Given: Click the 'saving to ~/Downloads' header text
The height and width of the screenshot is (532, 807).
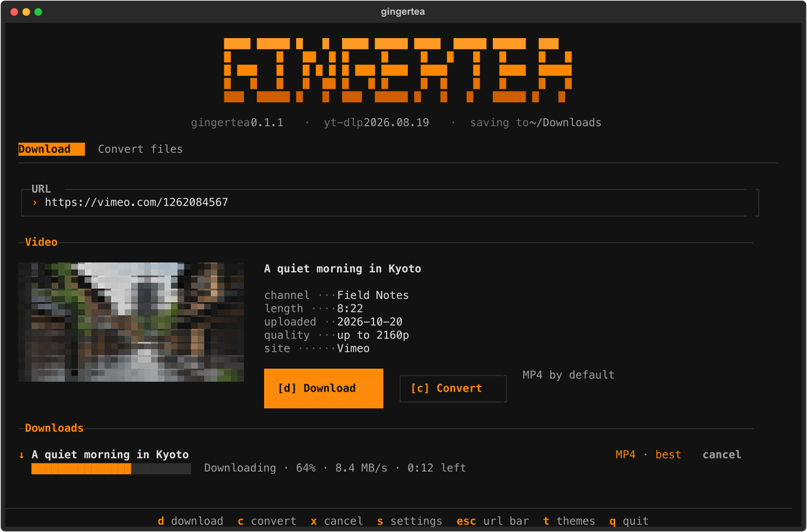Looking at the screenshot, I should pos(536,123).
